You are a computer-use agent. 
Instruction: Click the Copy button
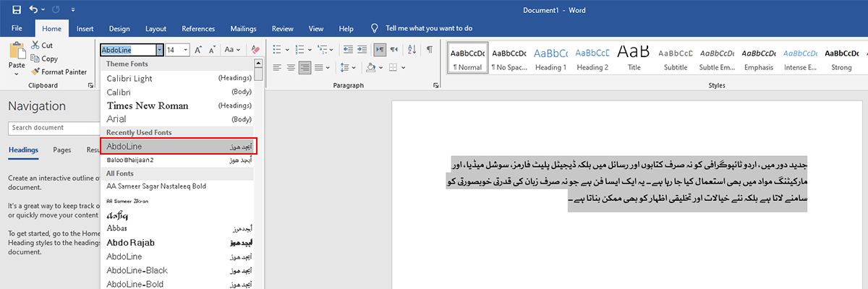[44, 59]
